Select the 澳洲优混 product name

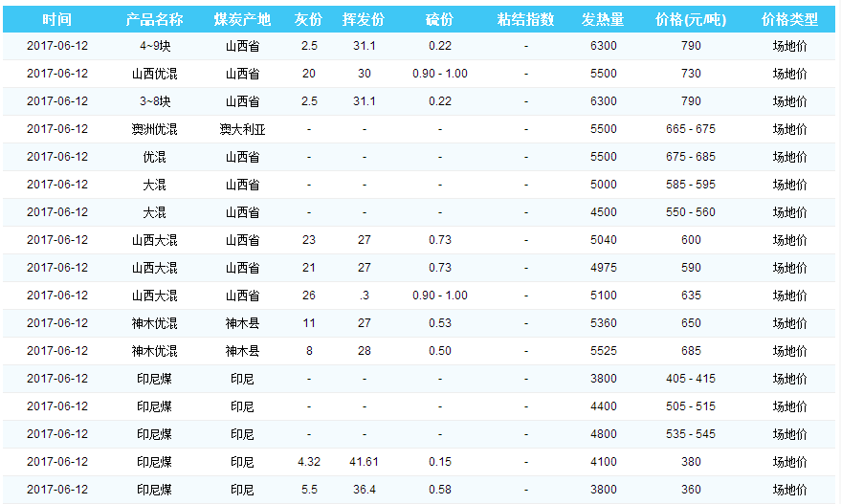[x=154, y=129]
